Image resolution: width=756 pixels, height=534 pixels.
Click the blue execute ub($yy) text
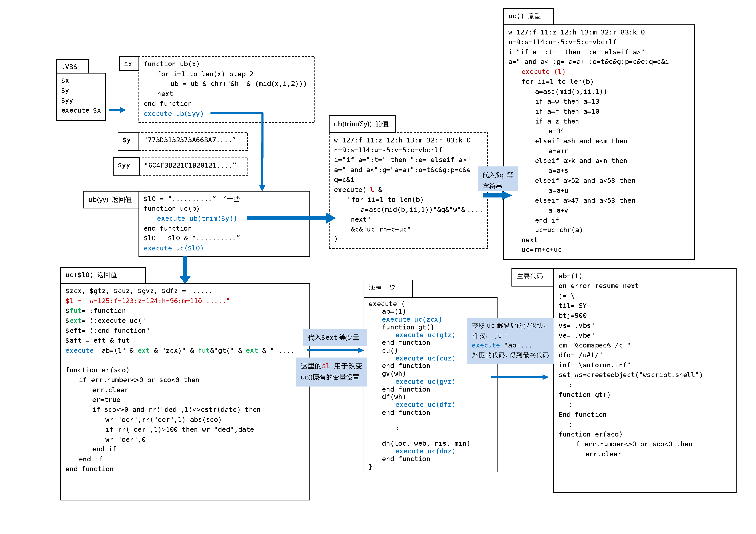[x=173, y=114]
